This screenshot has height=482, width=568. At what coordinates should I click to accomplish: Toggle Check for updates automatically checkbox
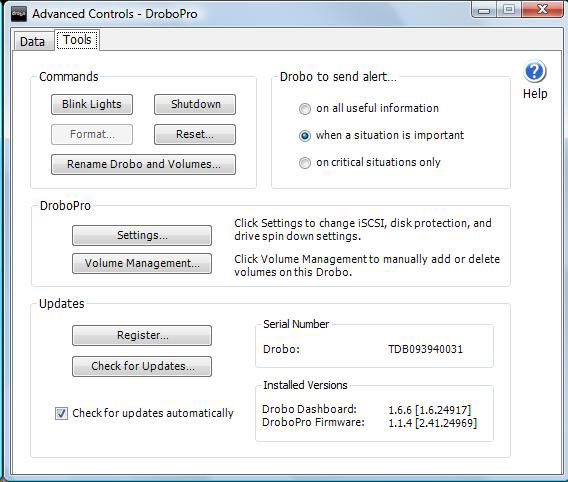click(61, 413)
